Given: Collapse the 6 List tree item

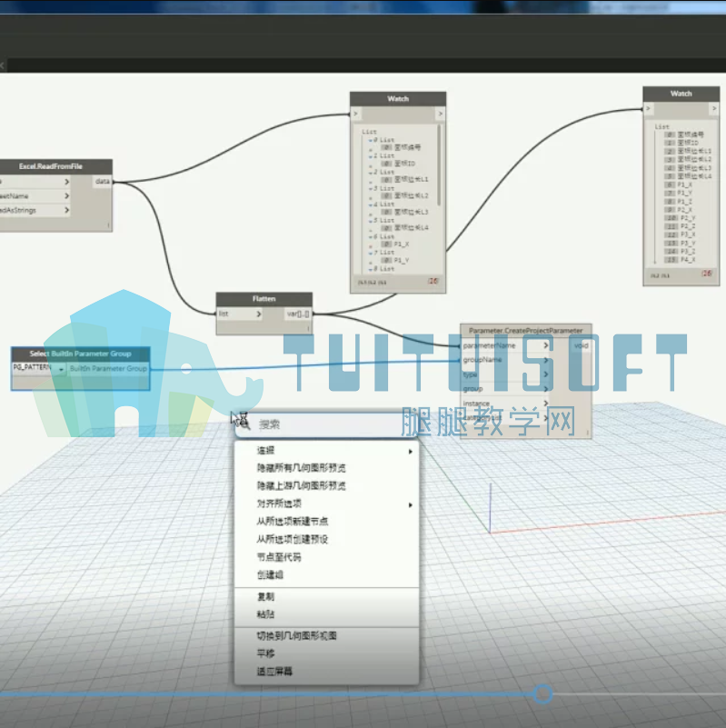Looking at the screenshot, I should 371,237.
